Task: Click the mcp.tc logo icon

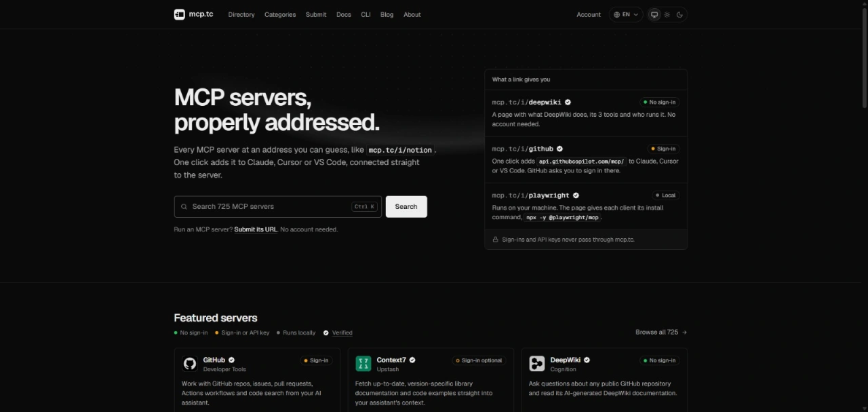Action: click(180, 14)
